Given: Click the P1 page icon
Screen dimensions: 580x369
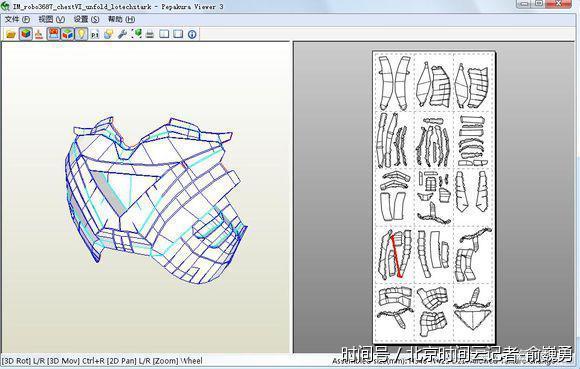Looking at the screenshot, I should (95, 34).
